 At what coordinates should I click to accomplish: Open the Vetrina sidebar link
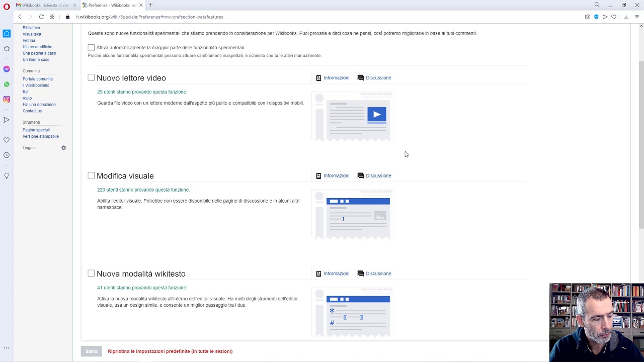(29, 40)
